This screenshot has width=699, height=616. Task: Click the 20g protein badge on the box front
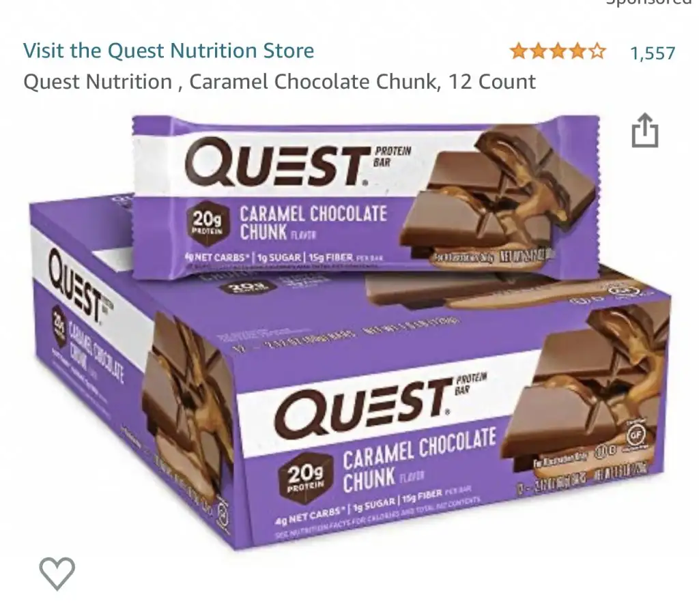[x=305, y=478]
